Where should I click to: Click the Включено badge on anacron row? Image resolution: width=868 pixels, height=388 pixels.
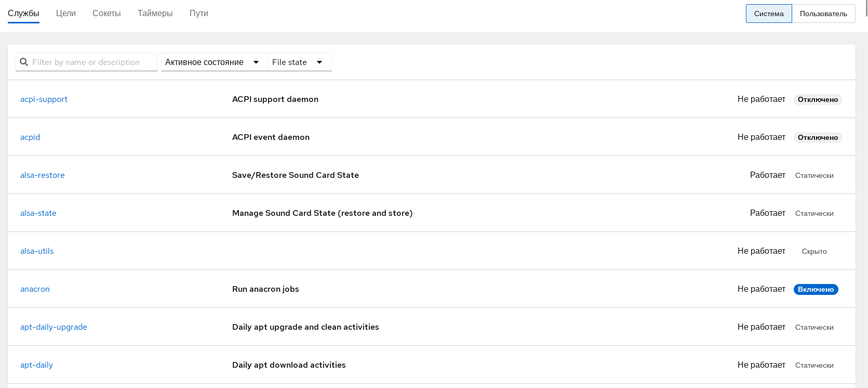[816, 289]
